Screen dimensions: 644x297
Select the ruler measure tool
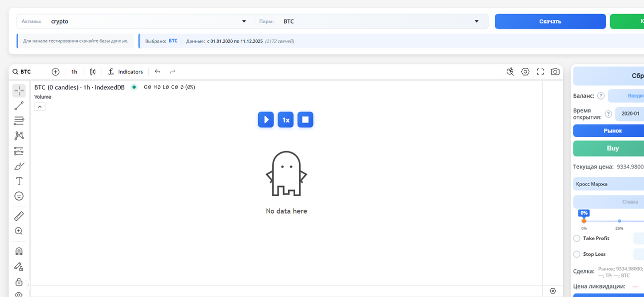pos(19,216)
